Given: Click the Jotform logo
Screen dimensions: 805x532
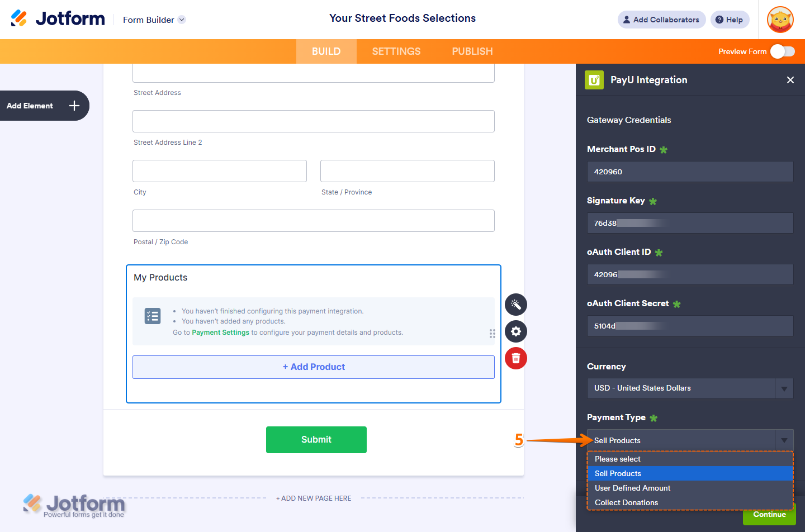Looking at the screenshot, I should click(x=58, y=18).
